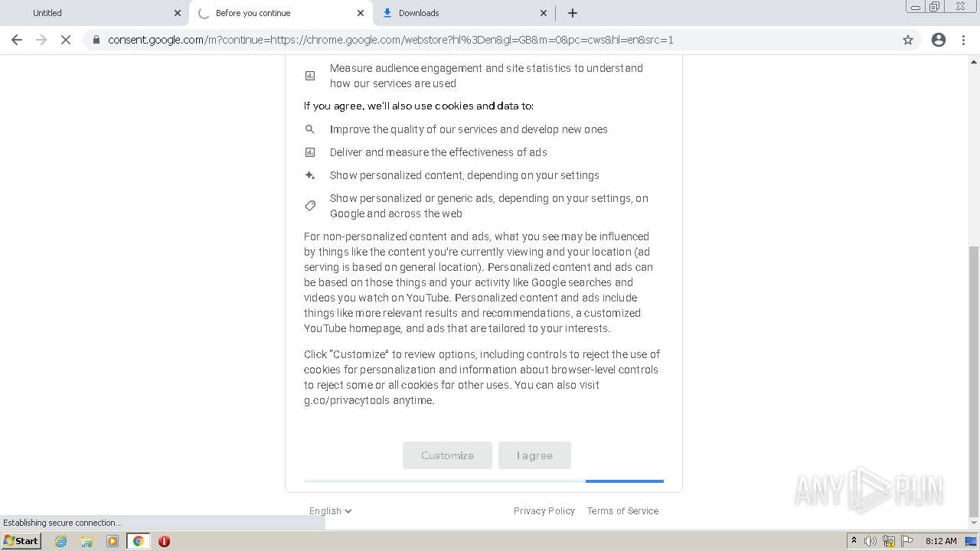The height and width of the screenshot is (551, 980).
Task: Switch to the Downloads tab
Action: (x=463, y=13)
